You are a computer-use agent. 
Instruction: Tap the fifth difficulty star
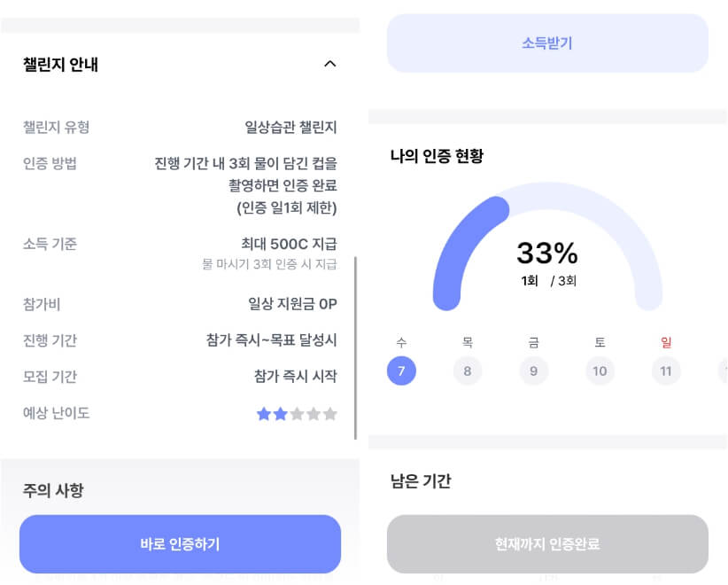click(x=329, y=413)
